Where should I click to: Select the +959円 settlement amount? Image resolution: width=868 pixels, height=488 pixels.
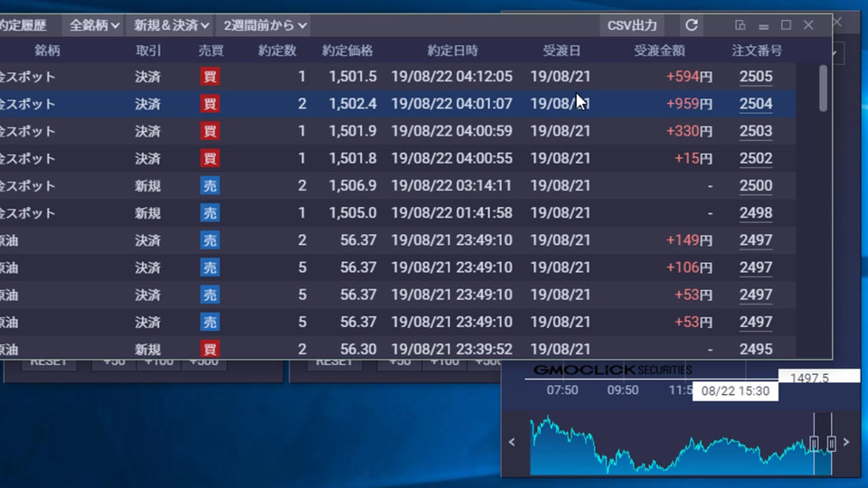(x=689, y=103)
